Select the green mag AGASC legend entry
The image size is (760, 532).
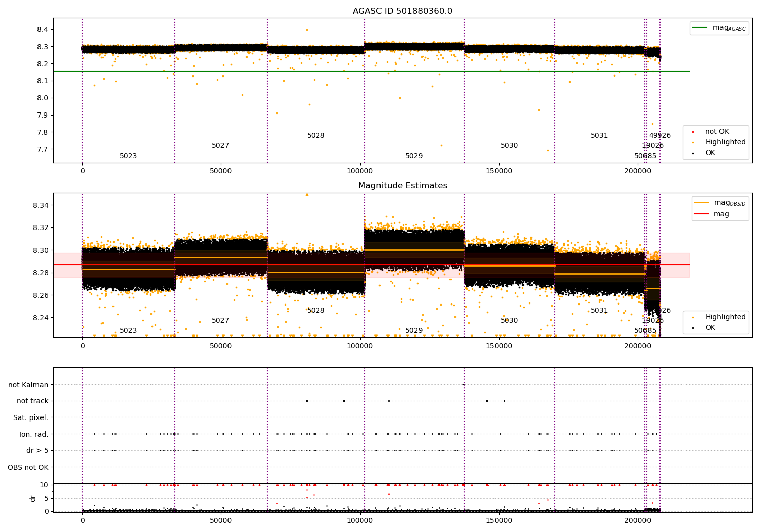[719, 28]
